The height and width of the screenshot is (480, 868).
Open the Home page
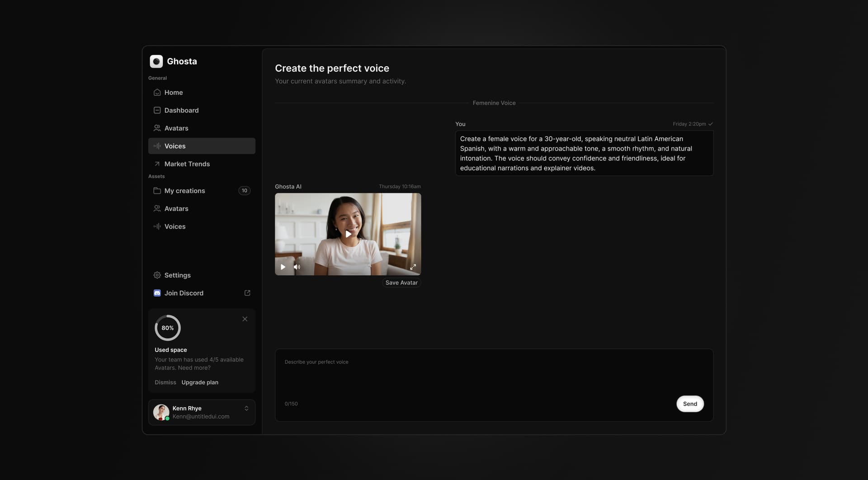click(x=174, y=92)
